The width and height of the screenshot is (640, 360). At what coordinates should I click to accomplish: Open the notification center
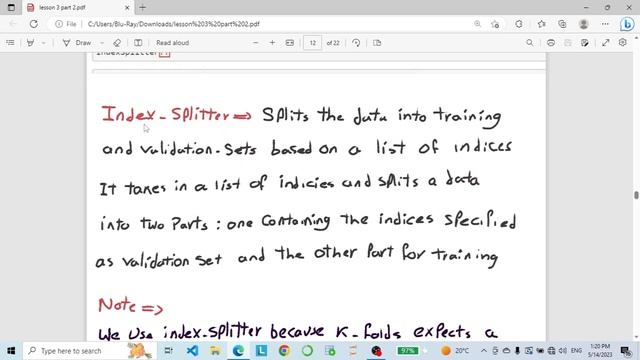pos(626,351)
